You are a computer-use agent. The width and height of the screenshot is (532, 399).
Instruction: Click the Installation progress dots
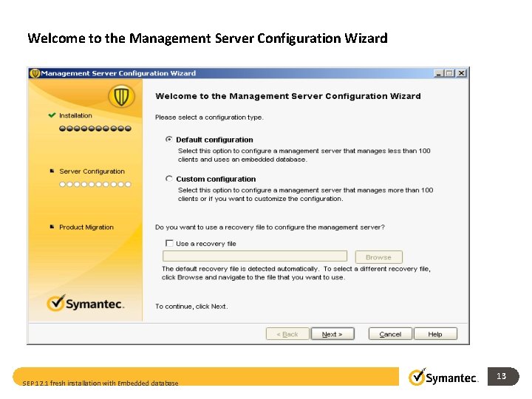[x=95, y=129]
